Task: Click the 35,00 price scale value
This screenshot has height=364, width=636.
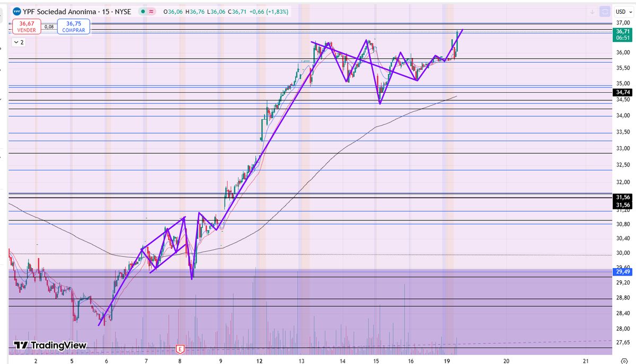Action: coord(623,83)
